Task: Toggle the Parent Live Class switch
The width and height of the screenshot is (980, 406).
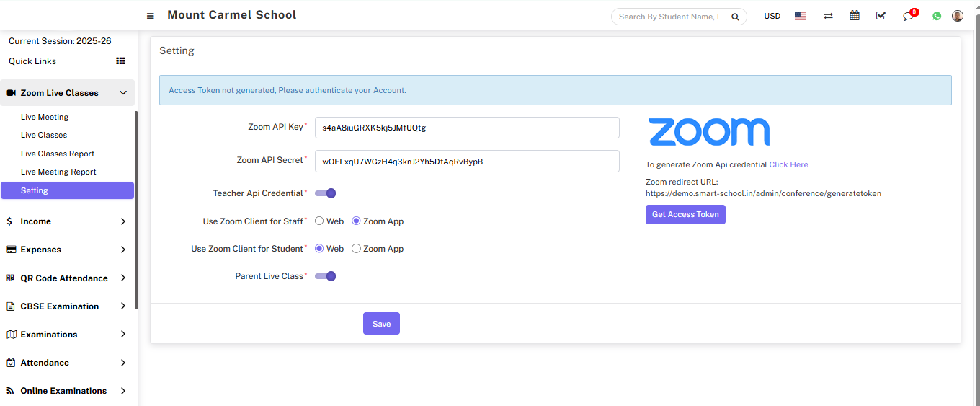Action: tap(326, 276)
